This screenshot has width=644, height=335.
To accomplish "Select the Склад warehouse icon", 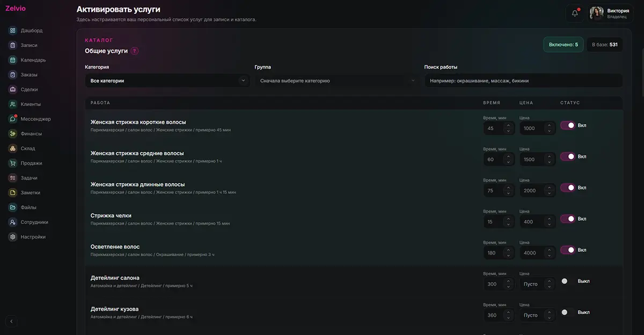I will tap(12, 148).
